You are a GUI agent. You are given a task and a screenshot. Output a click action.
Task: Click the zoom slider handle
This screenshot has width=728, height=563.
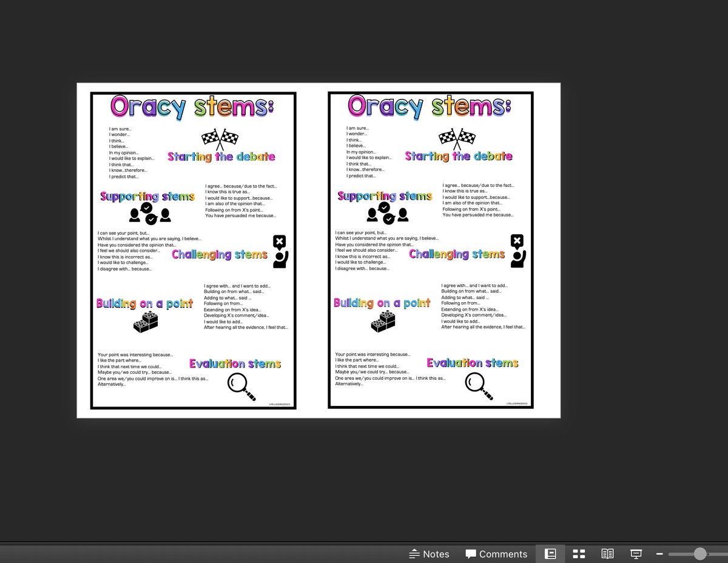(x=700, y=554)
